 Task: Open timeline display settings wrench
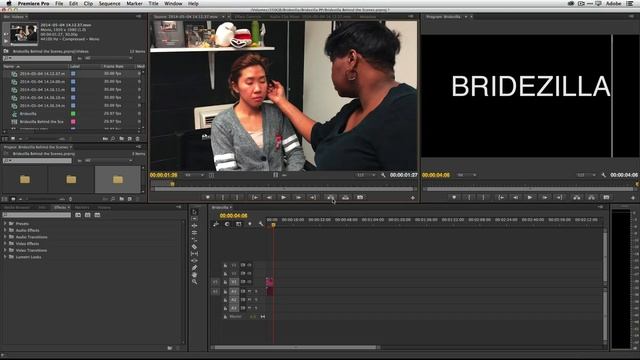pyautogui.click(x=261, y=224)
